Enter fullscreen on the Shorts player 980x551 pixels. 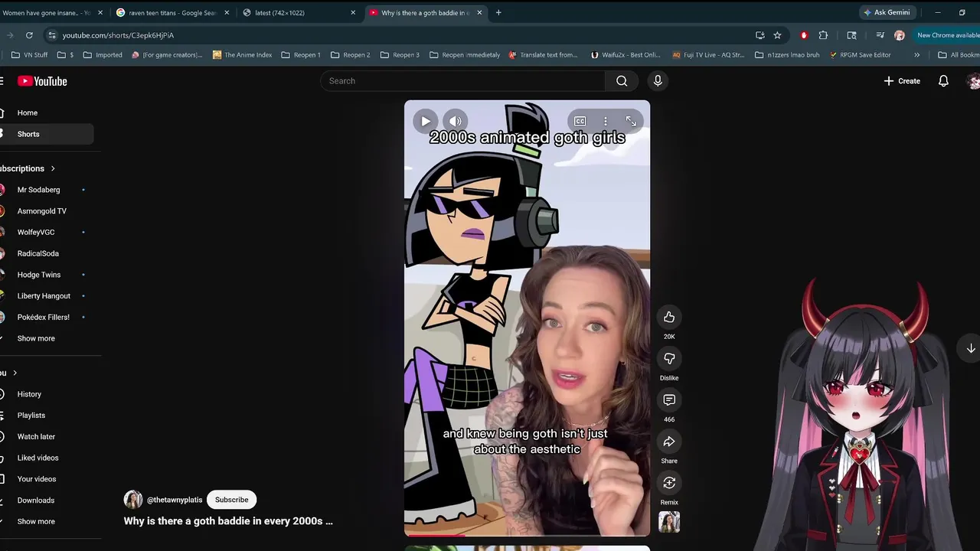pos(631,121)
